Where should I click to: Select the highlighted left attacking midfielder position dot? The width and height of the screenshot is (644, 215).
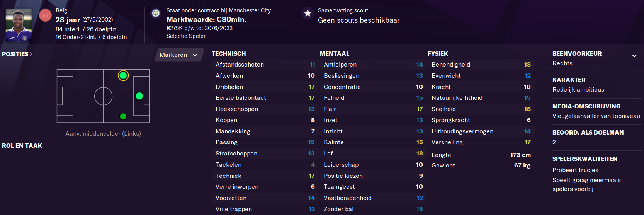(123, 75)
